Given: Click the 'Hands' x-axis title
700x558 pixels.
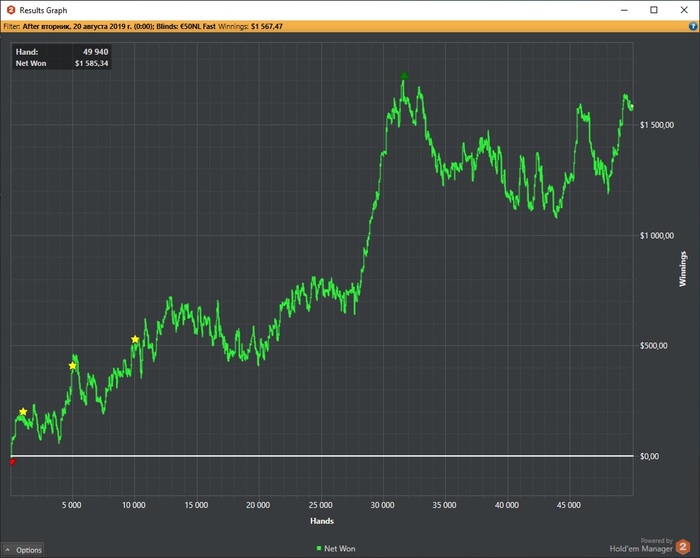Looking at the screenshot, I should tap(322, 521).
